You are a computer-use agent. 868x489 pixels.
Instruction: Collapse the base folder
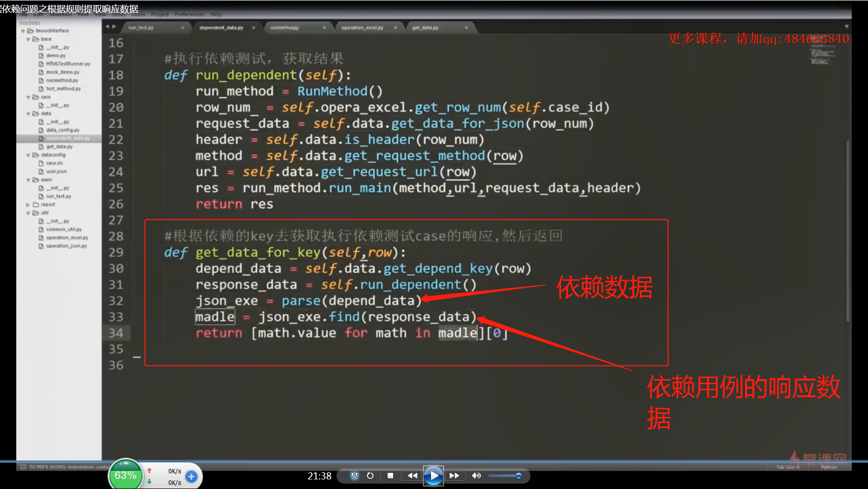[x=28, y=39]
